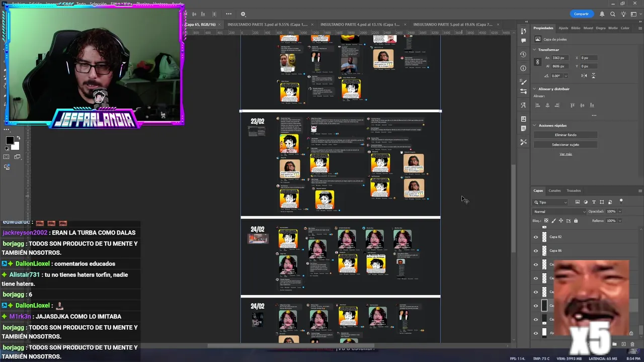The image size is (644, 362).
Task: Lock transparent pixels checkerboard icon
Action: pos(546,221)
